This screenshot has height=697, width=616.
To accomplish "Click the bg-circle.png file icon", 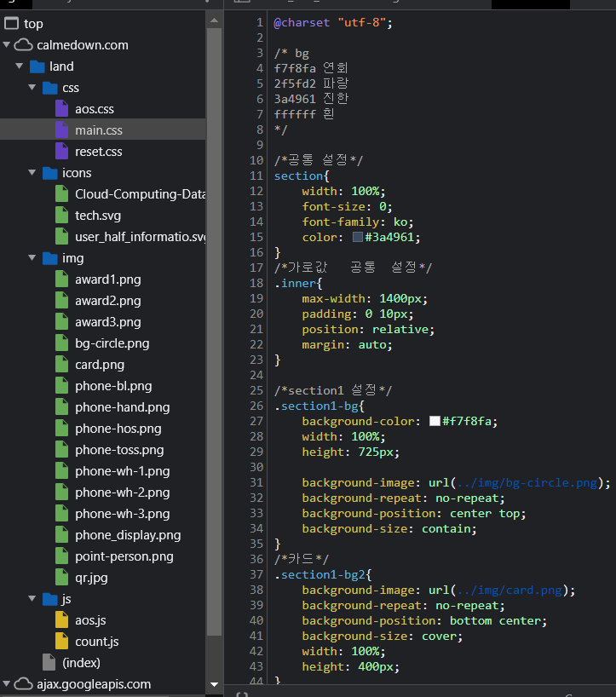I will [62, 343].
